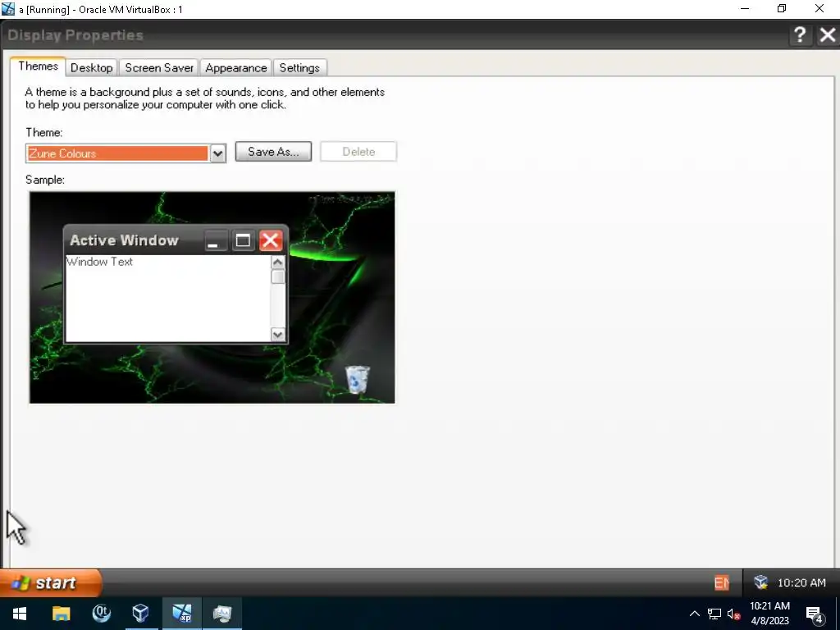Click the network tray icon
840x630 pixels.
(x=714, y=614)
